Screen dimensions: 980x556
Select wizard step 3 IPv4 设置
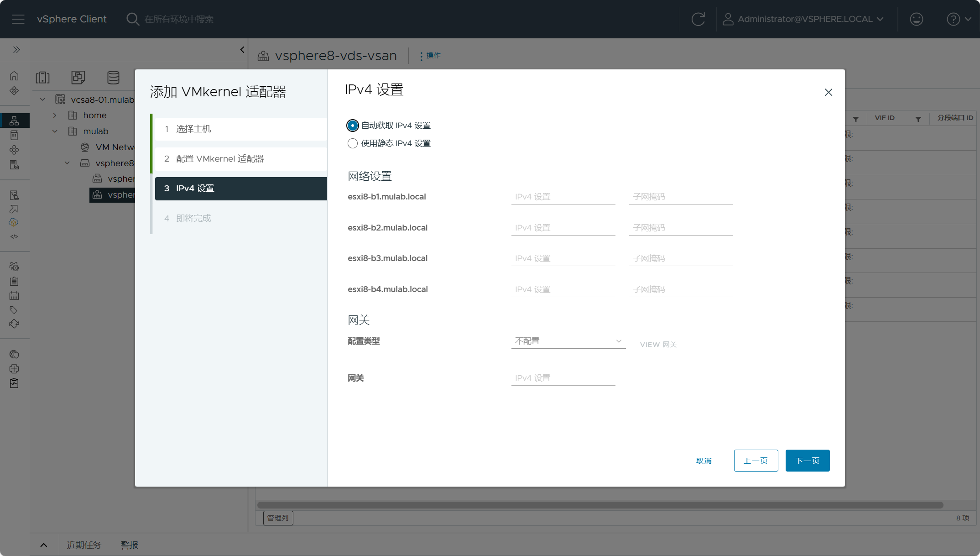pyautogui.click(x=241, y=189)
